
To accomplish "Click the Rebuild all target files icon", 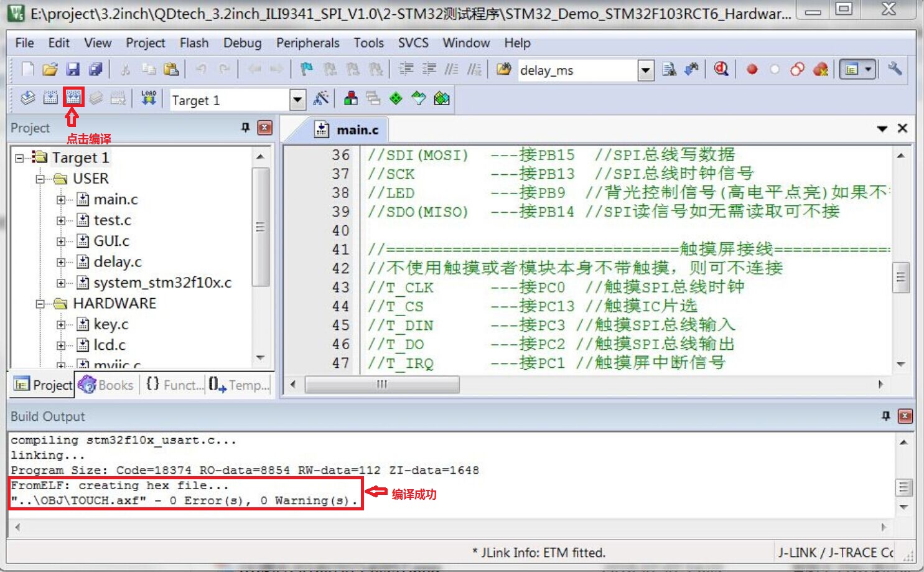I will point(73,98).
